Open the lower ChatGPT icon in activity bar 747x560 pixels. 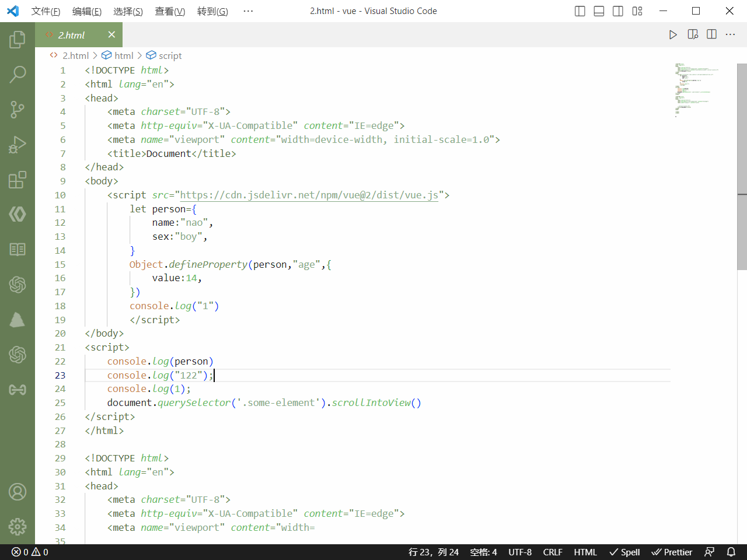tap(18, 354)
